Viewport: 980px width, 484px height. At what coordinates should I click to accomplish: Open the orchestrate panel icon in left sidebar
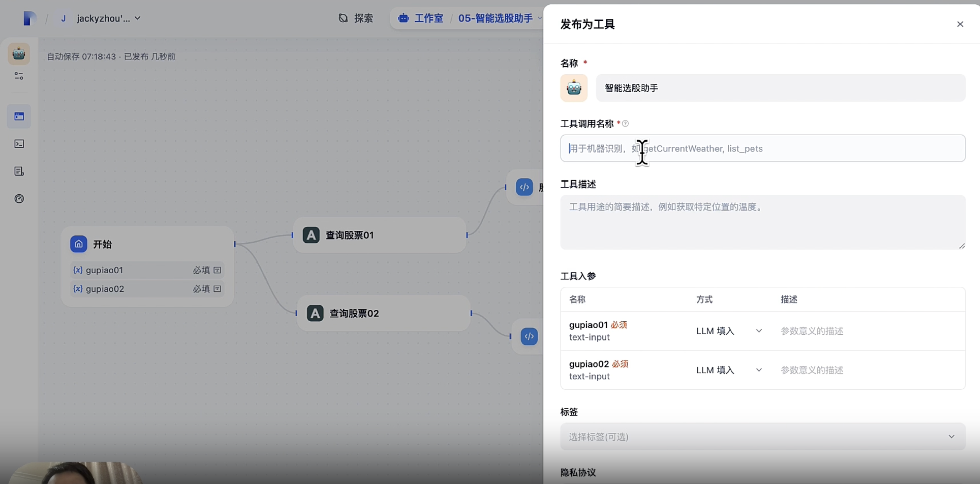[x=18, y=116]
